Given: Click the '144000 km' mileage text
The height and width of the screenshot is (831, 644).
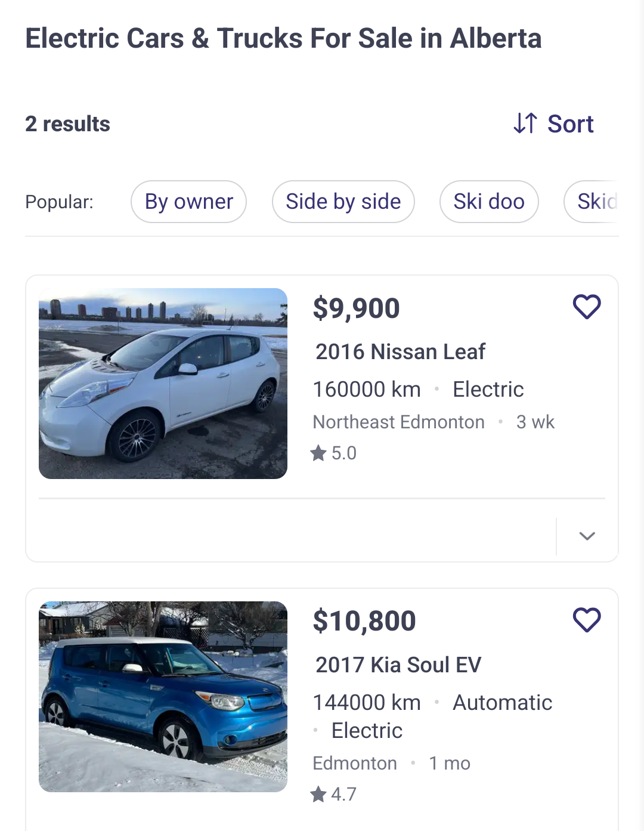Looking at the screenshot, I should (x=367, y=703).
